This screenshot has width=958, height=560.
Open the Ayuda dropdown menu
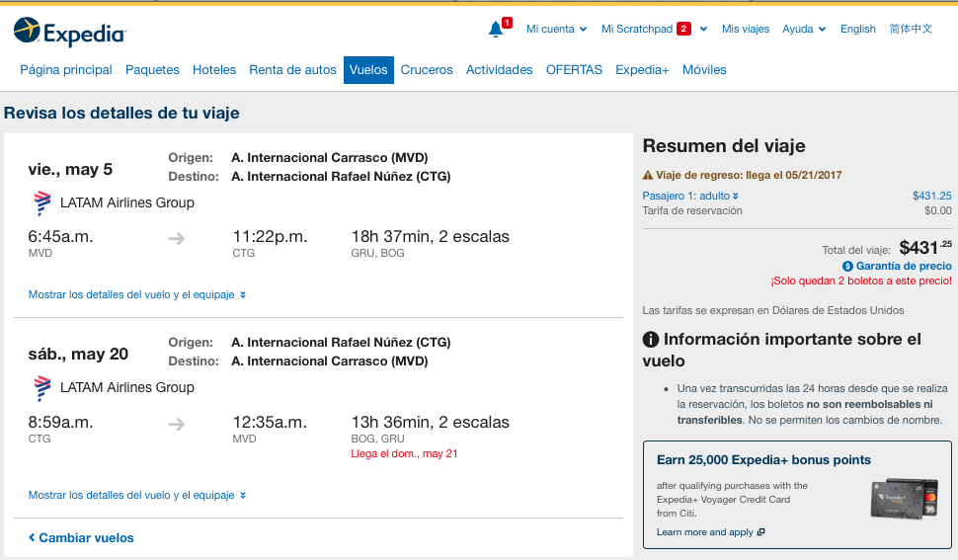[x=804, y=29]
